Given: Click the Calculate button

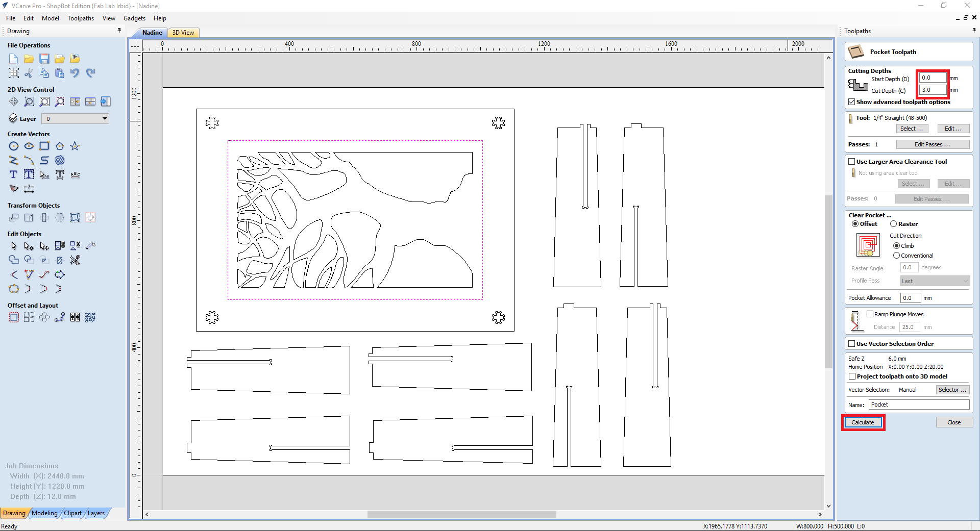Looking at the screenshot, I should pos(863,422).
